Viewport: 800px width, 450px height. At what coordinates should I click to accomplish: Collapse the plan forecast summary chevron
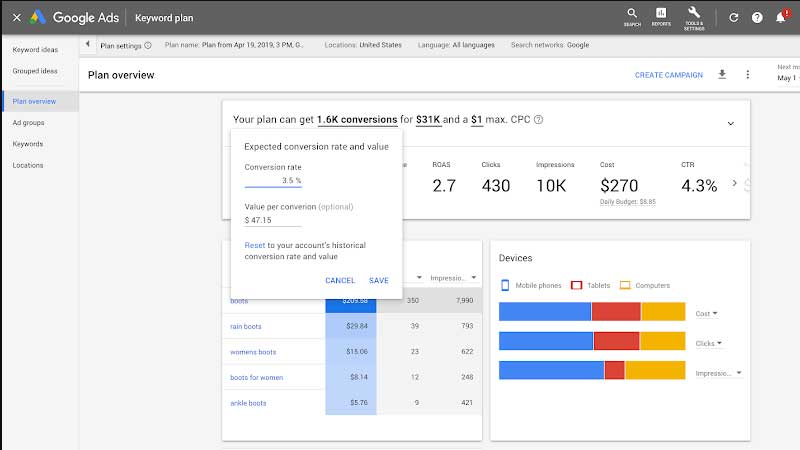(731, 123)
